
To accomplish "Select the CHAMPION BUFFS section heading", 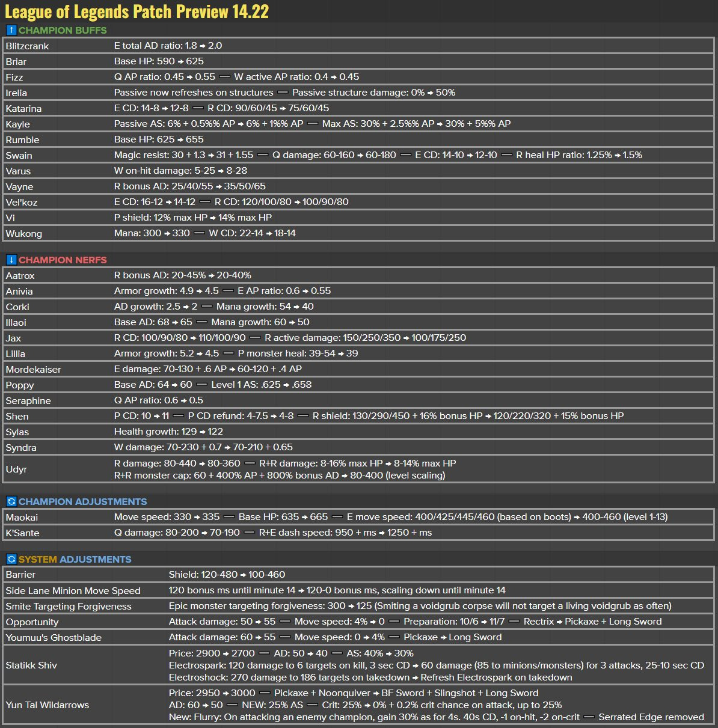I will point(63,30).
